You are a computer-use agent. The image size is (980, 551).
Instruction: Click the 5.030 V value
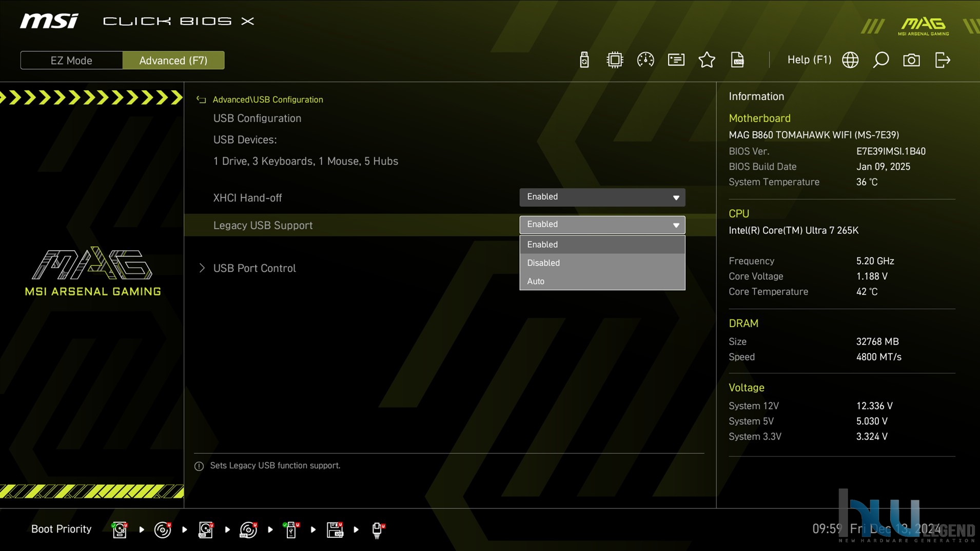click(x=872, y=421)
